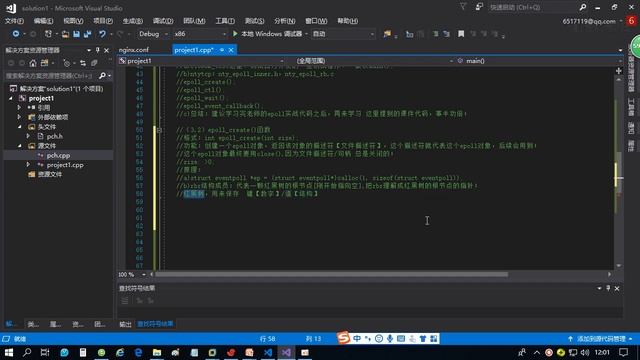Click the feedback icon beside quick launch
The height and width of the screenshot is (360, 640).
click(479, 7)
